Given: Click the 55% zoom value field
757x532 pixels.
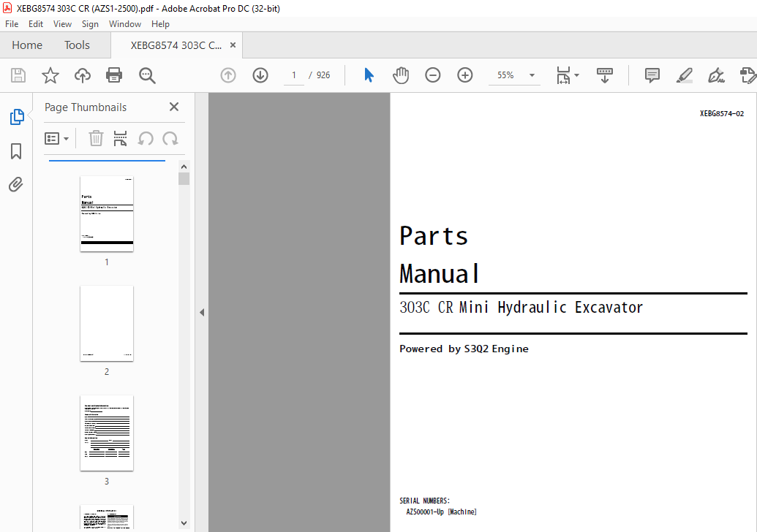Looking at the screenshot, I should click(x=505, y=75).
